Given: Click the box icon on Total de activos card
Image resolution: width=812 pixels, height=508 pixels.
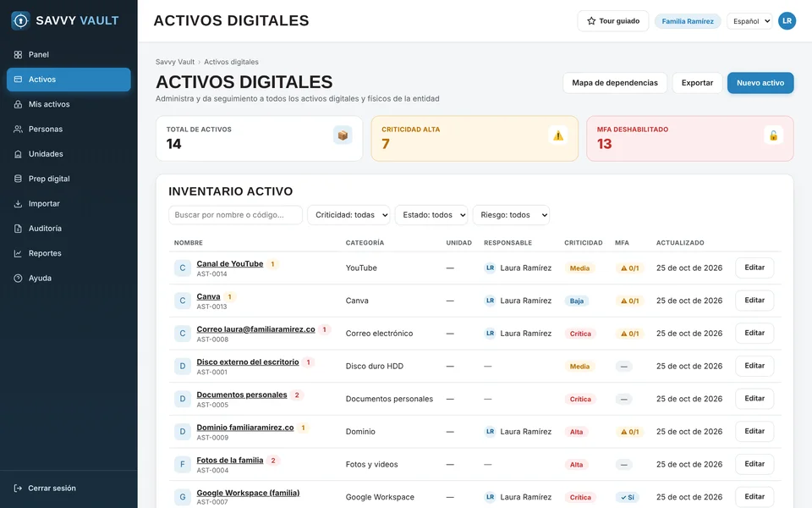Looking at the screenshot, I should [343, 135].
